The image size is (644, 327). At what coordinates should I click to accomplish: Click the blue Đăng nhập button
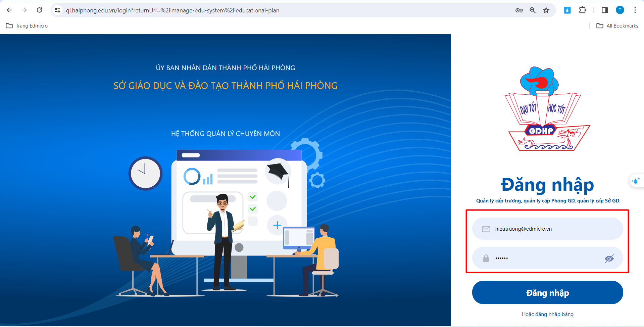pos(547,292)
